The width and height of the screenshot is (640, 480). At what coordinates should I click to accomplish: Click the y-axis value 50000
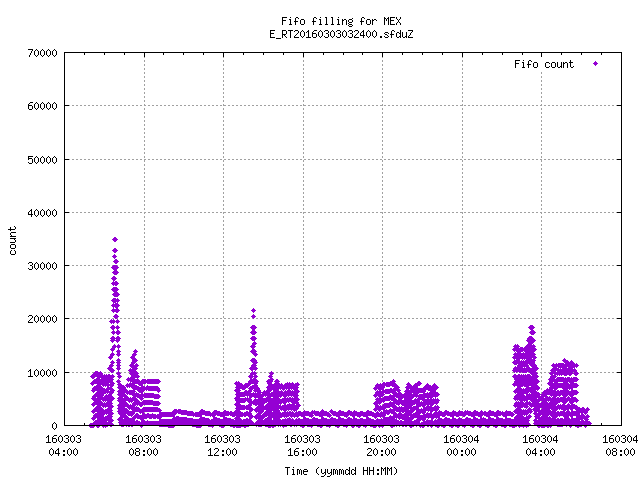click(x=42, y=160)
